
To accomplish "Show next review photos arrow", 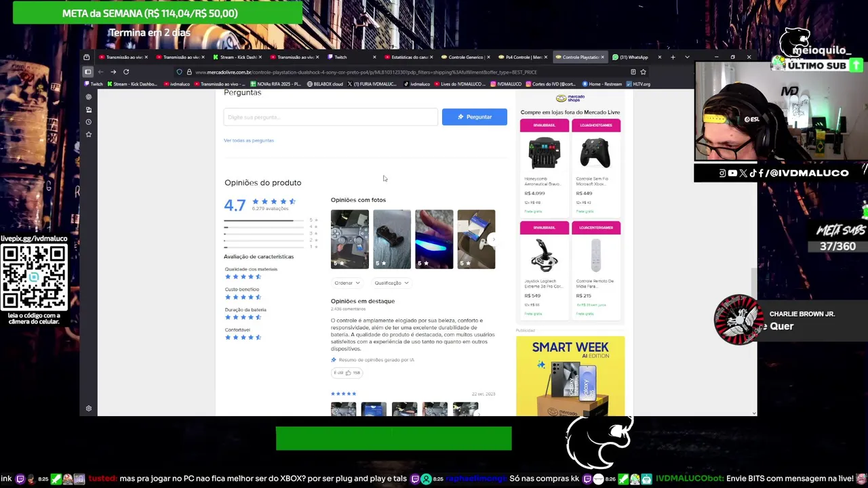I will point(493,239).
